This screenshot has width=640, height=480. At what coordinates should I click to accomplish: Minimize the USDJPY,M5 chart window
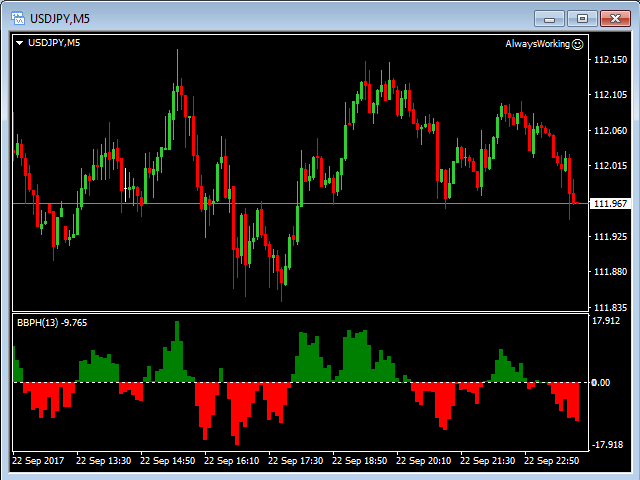[549, 17]
